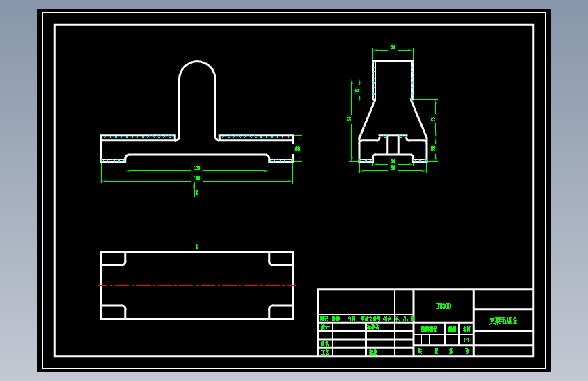The height and width of the screenshot is (381, 588).
Task: Select the 审核 review row label
Action: coord(325,344)
